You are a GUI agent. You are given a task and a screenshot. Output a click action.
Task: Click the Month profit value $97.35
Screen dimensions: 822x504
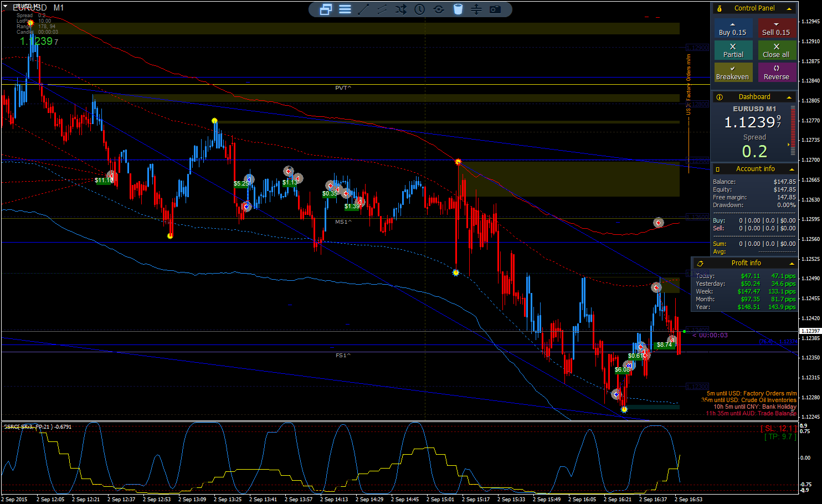pos(751,299)
